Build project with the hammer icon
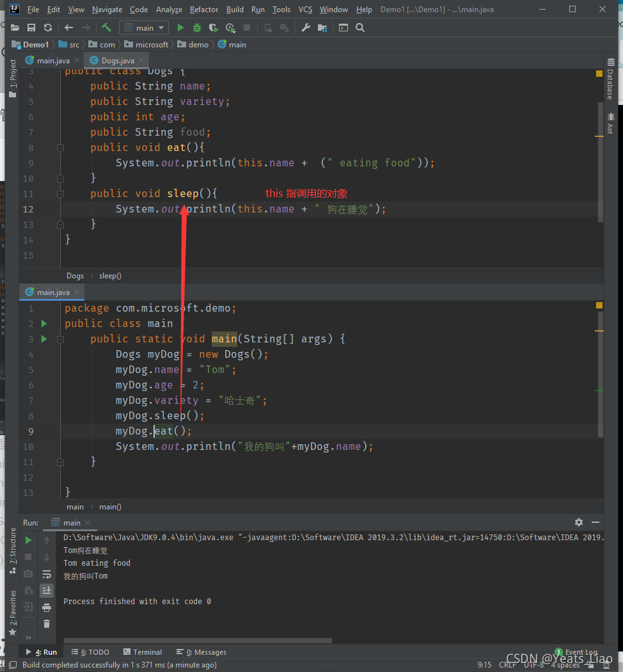Viewport: 623px width, 672px height. click(106, 28)
